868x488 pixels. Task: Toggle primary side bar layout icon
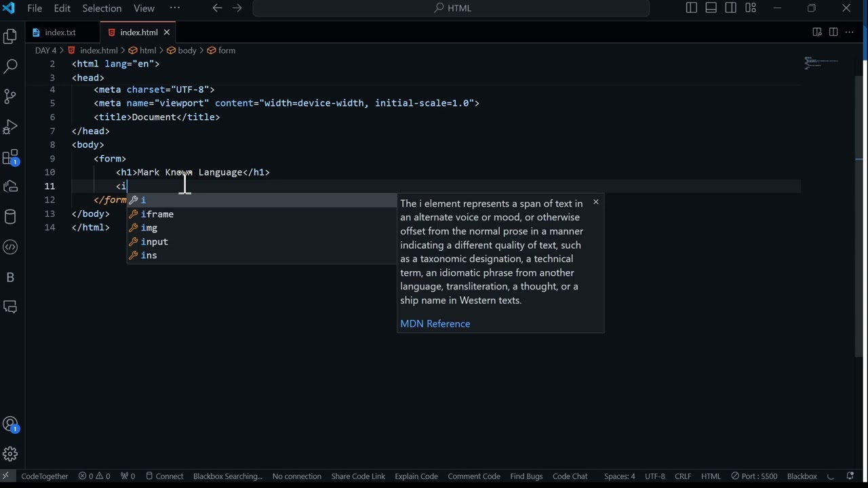(x=692, y=8)
